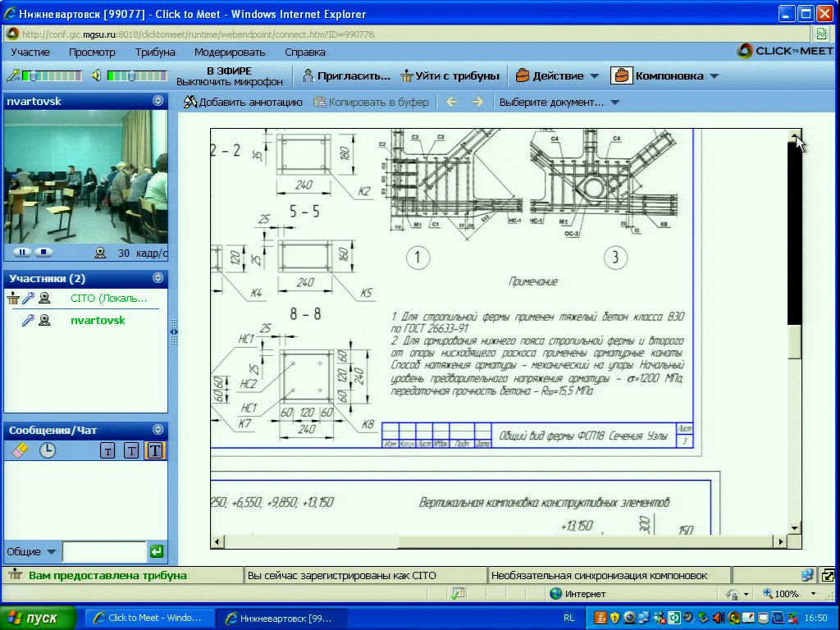The height and width of the screenshot is (630, 840).
Task: Toggle Выключить микрофон (В ЭФИРЕ)
Action: (x=230, y=76)
